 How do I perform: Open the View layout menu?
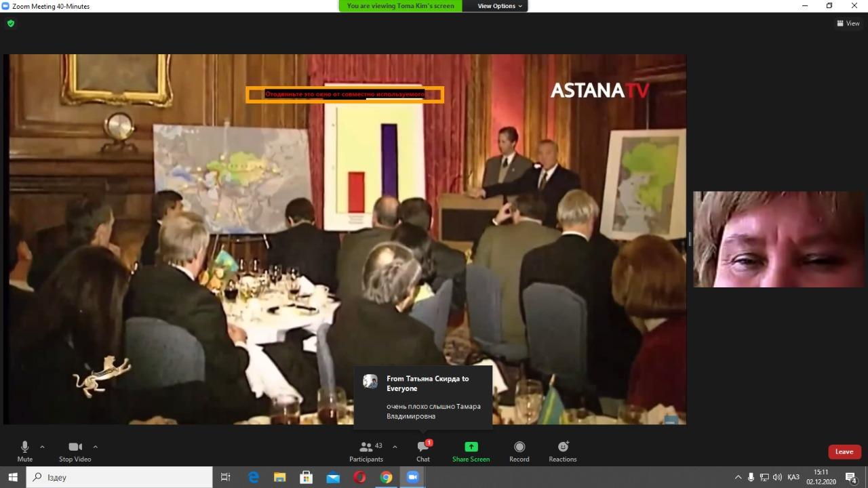pyautogui.click(x=848, y=23)
